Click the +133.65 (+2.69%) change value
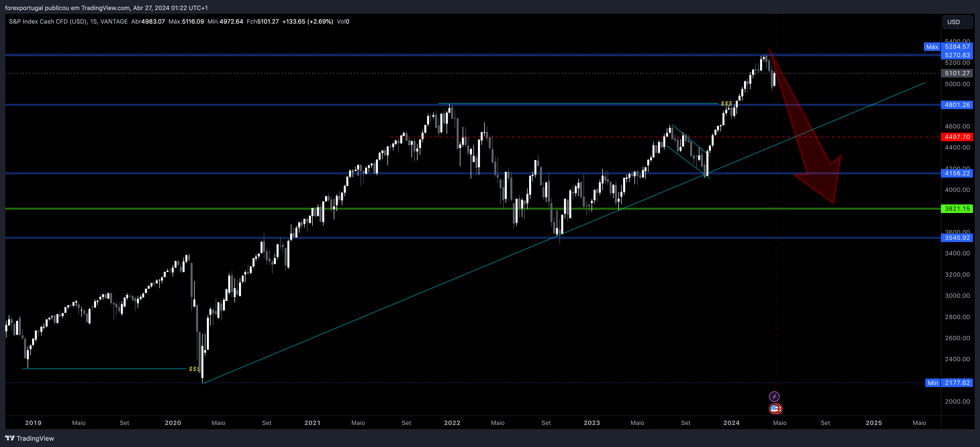Viewport: 980px width, 447px height. [307, 21]
